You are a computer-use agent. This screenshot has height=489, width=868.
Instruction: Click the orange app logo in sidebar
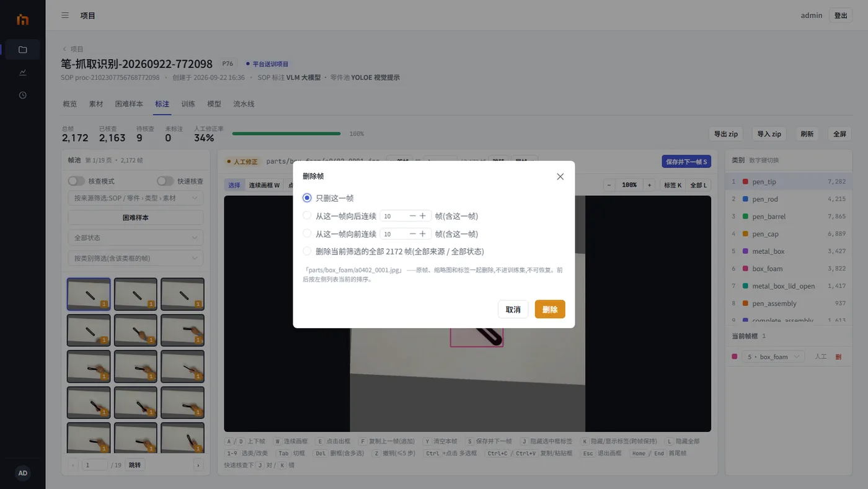tap(23, 19)
